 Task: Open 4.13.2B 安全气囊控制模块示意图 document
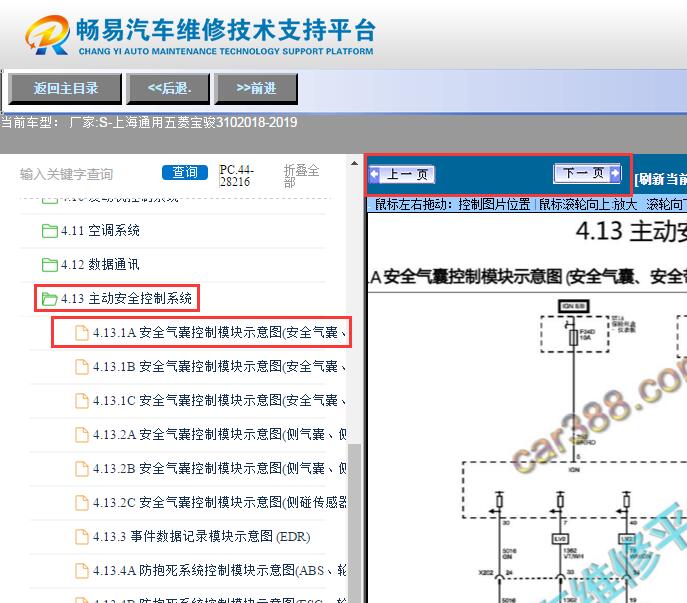click(219, 468)
